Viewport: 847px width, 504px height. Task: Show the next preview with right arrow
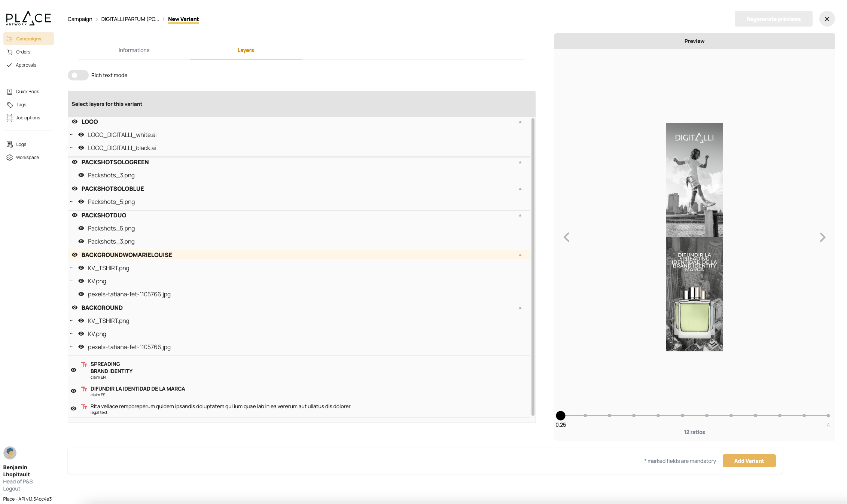click(x=822, y=237)
